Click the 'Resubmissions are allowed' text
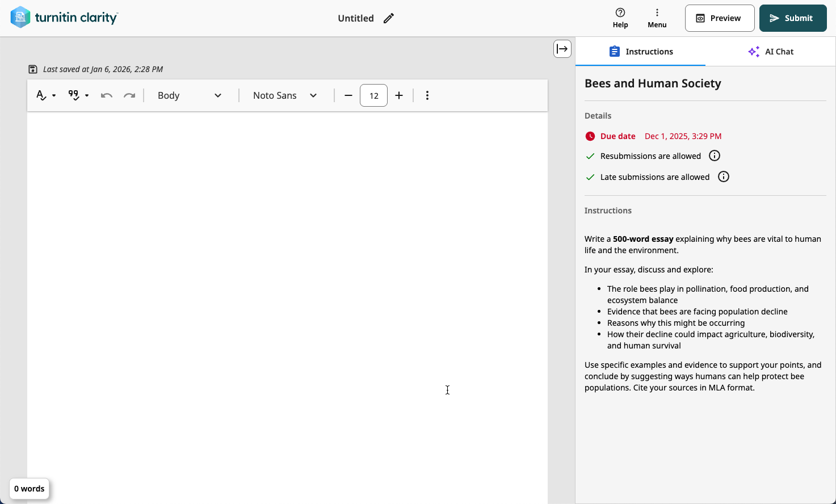Screen dimensions: 836x504 (x=650, y=156)
